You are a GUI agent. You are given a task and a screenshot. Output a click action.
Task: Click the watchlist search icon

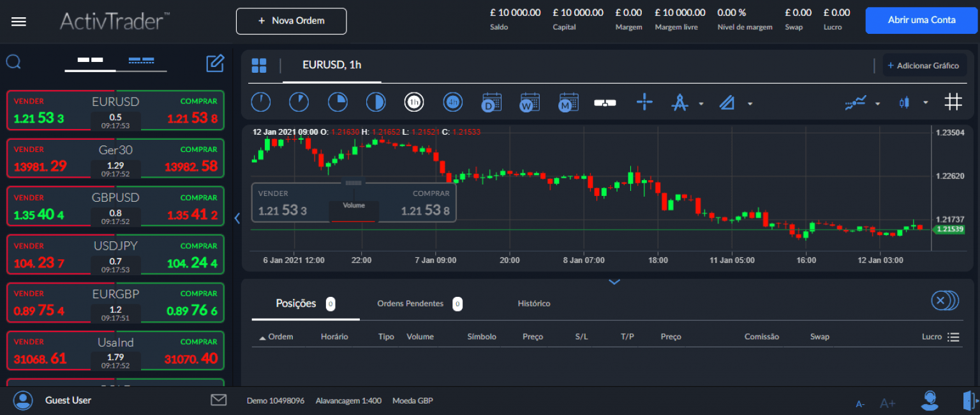pyautogui.click(x=13, y=62)
